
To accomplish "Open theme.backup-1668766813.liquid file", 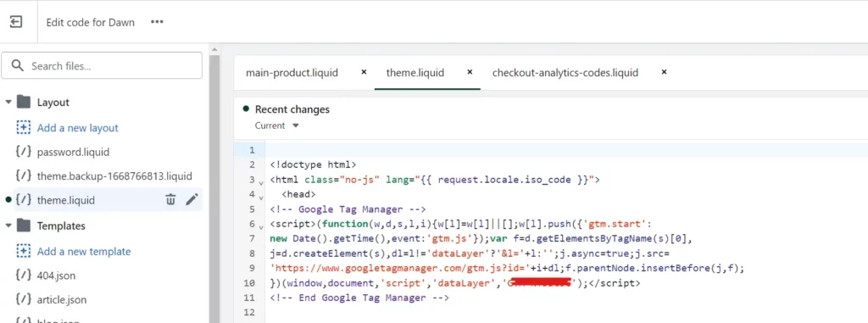I will (x=114, y=176).
